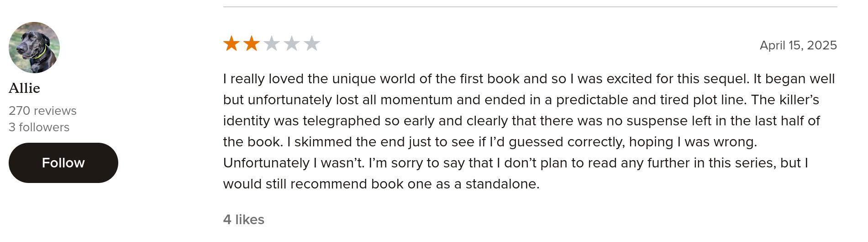Screen dimensions: 868x242
Task: Click the line starting "Unfortunately I wasn't"
Action: (516, 163)
